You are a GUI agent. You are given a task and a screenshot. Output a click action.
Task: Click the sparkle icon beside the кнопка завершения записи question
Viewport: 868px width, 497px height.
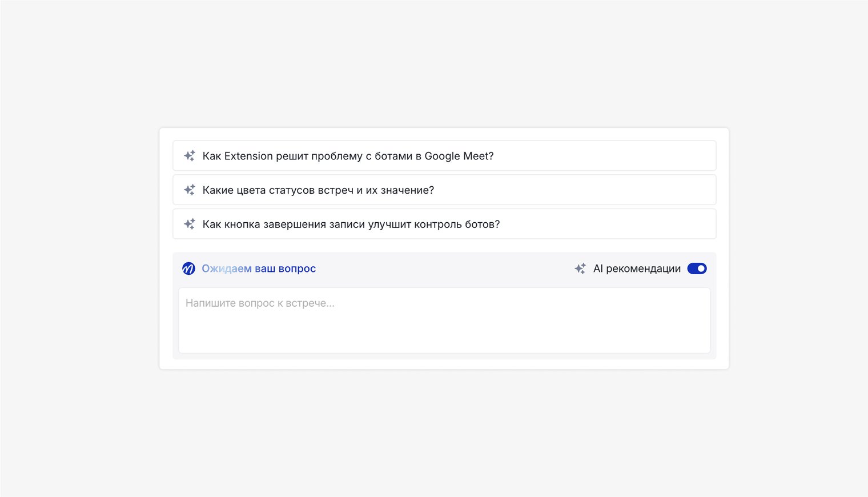(190, 224)
